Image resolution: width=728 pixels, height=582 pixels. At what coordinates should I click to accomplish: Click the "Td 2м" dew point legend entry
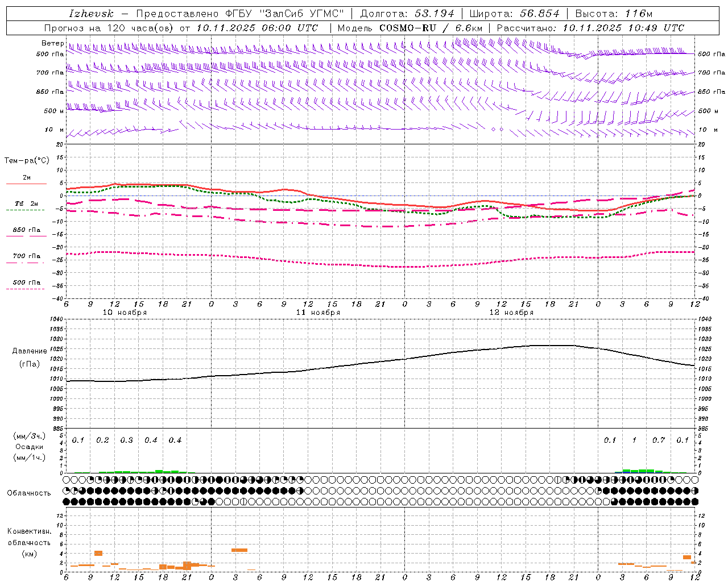pos(26,203)
